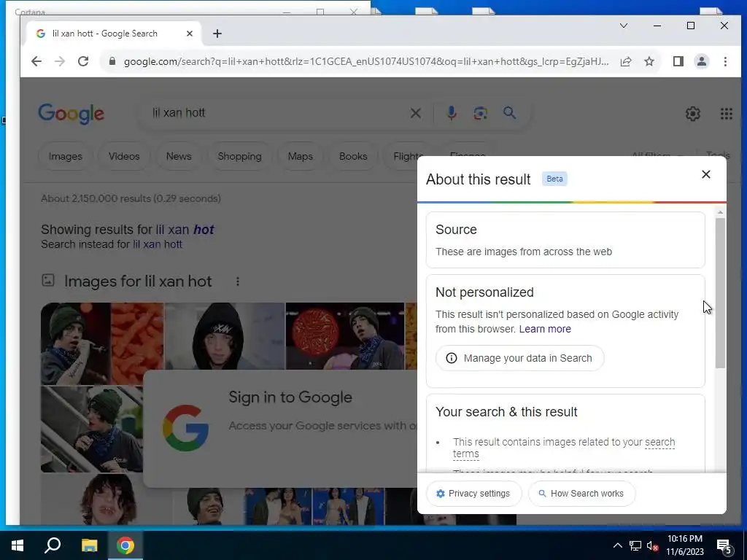
Task: Open the 'lil xan hott' search-instead link
Action: pyautogui.click(x=158, y=244)
